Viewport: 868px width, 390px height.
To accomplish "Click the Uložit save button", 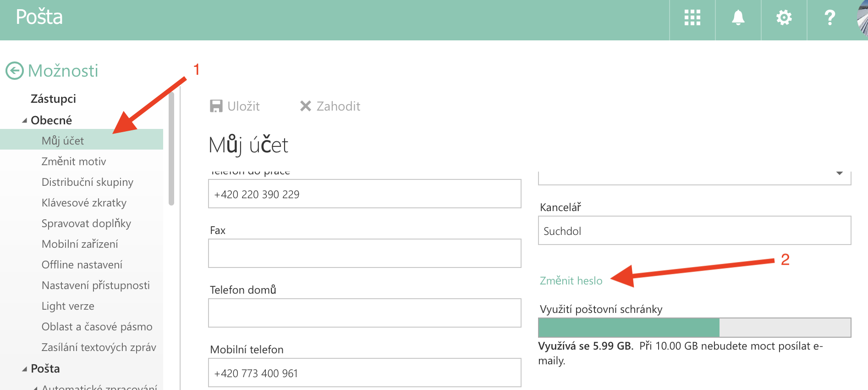I will point(235,106).
